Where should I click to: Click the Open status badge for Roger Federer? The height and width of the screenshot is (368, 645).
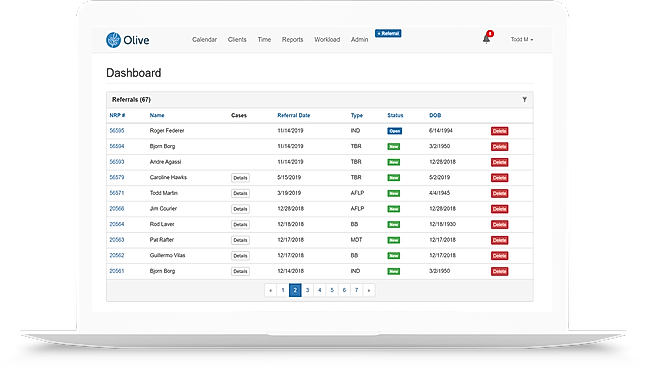pyautogui.click(x=394, y=131)
